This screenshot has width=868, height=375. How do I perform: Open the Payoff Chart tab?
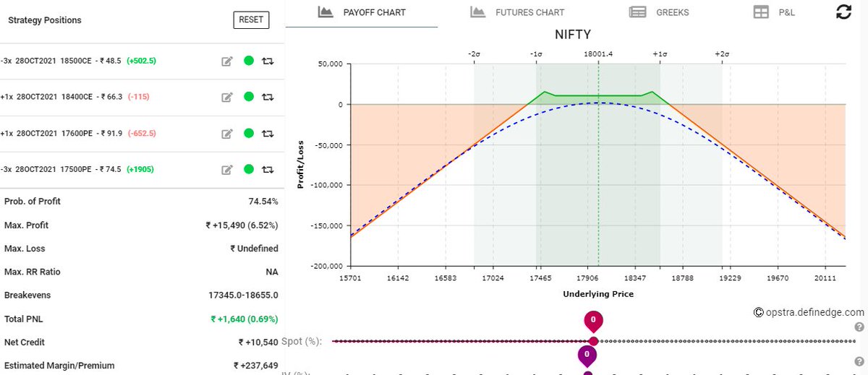(x=362, y=13)
